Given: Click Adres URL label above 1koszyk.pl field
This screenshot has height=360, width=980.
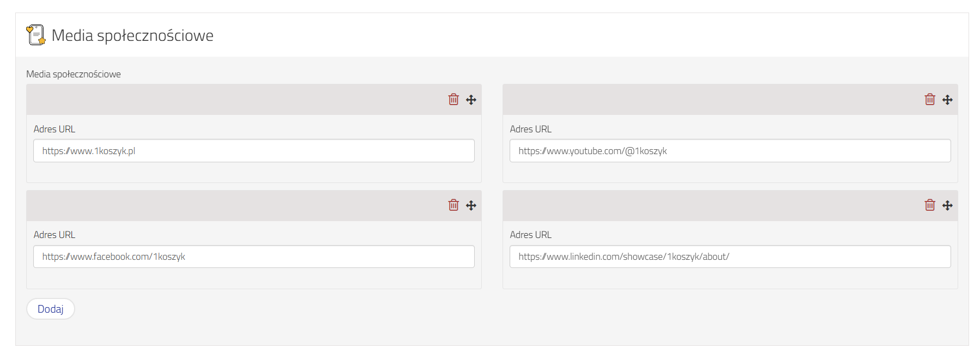Looking at the screenshot, I should [x=55, y=129].
